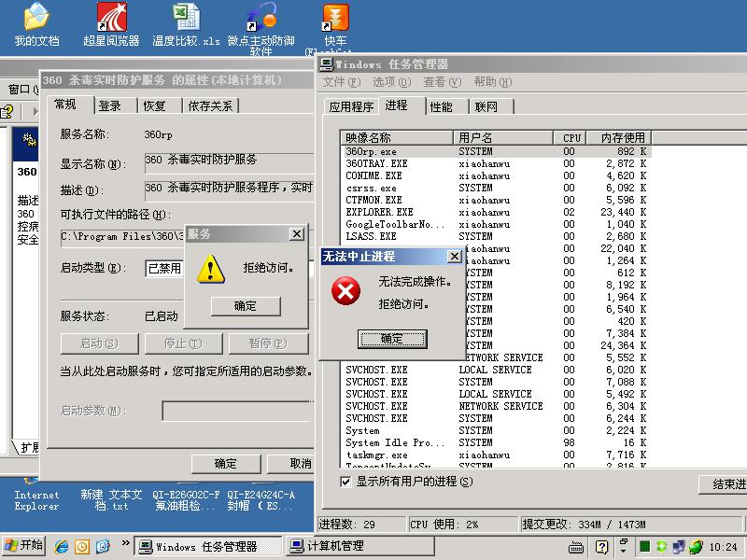Open the 我的文档 desktop icon
This screenshot has width=747, height=560.
tap(36, 25)
